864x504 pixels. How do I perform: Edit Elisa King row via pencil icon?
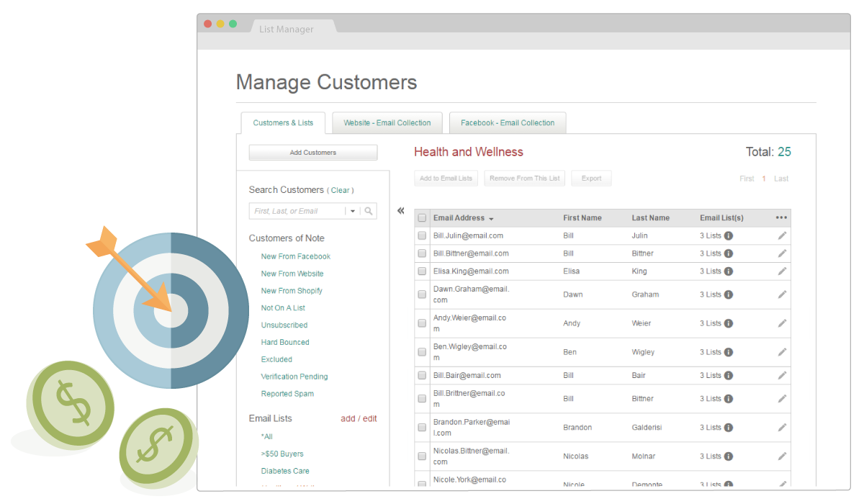pos(782,271)
